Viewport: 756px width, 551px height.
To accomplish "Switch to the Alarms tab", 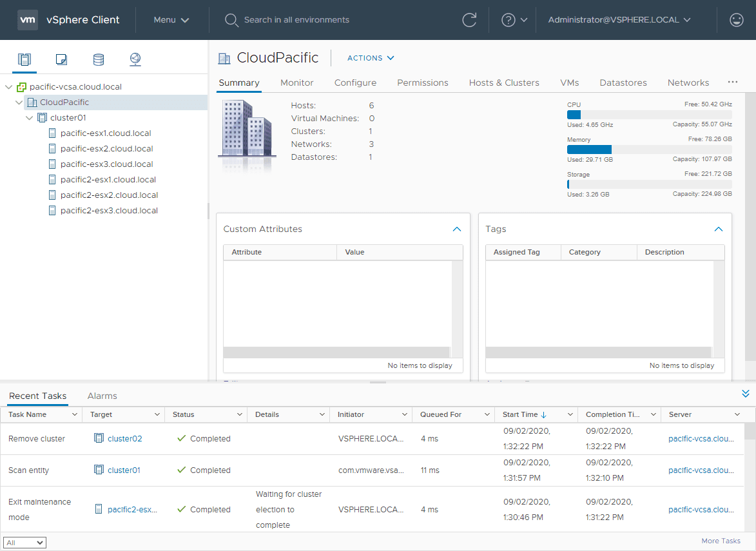I will tap(102, 396).
